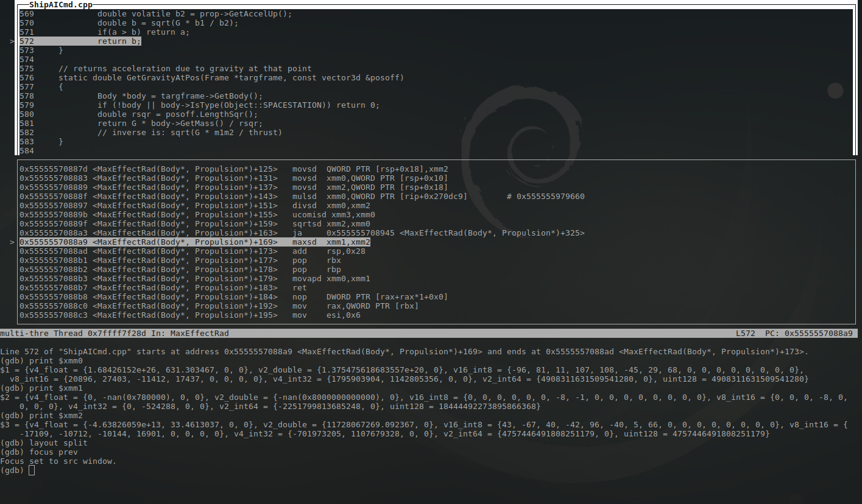Image resolution: width=862 pixels, height=504 pixels.
Task: Click $2 result showing -nan(0x780000)
Action: [424, 401]
